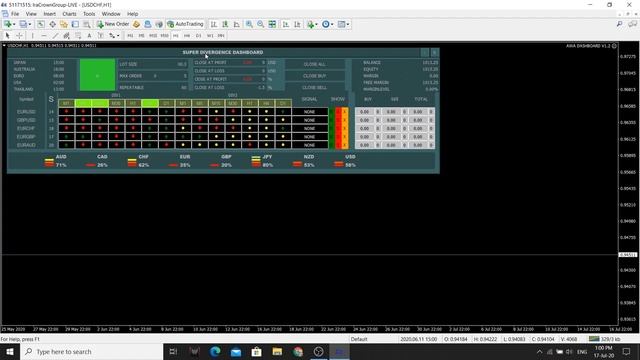Image resolution: width=640 pixels, height=360 pixels.
Task: Select the vertical line drawing tool
Action: 33,36
